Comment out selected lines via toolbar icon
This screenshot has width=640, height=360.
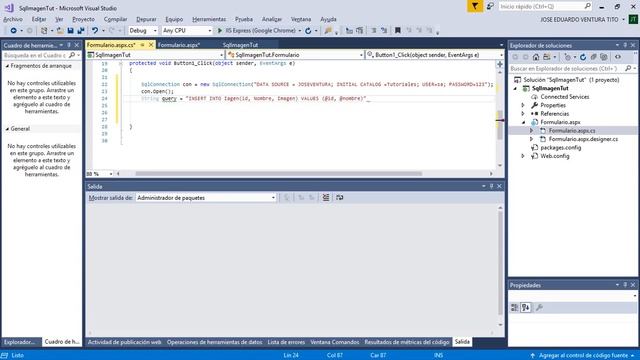click(x=373, y=31)
